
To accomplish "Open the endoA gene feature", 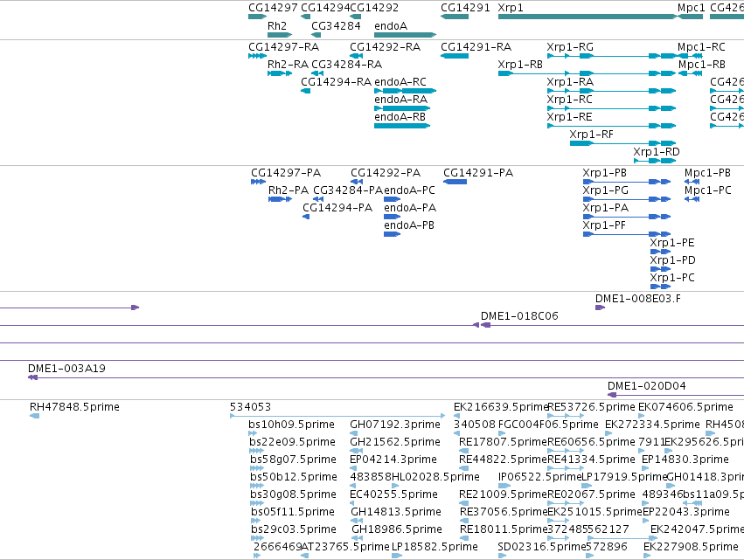I will [405, 35].
